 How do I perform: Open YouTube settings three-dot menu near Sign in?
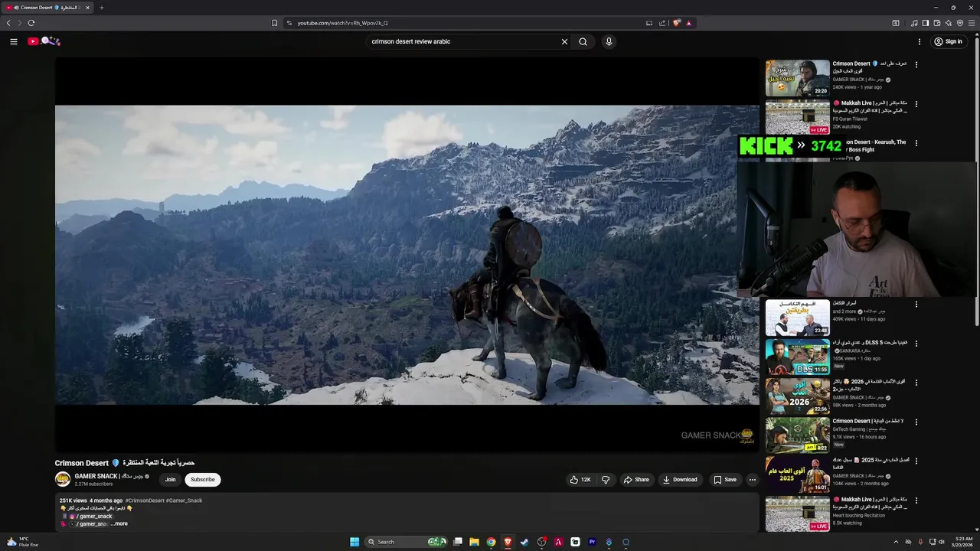[920, 41]
